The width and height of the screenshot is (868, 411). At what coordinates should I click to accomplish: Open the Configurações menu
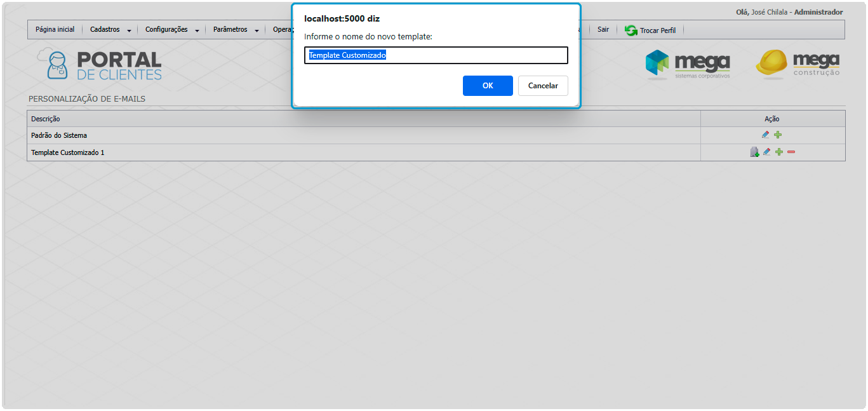[x=166, y=29]
